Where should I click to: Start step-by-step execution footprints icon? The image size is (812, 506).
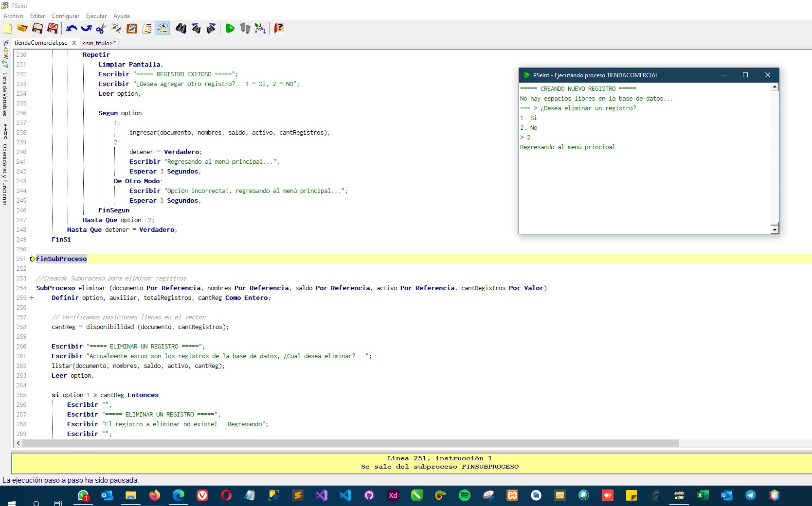tap(245, 28)
